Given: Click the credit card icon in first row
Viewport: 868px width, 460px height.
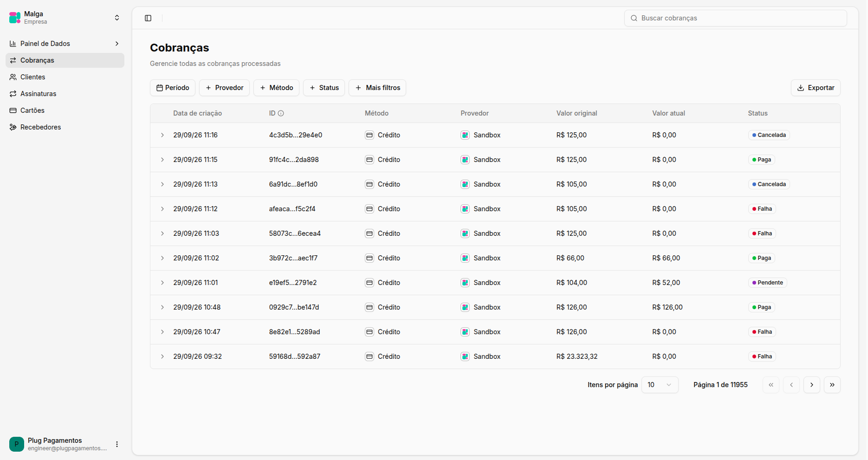Looking at the screenshot, I should point(369,135).
